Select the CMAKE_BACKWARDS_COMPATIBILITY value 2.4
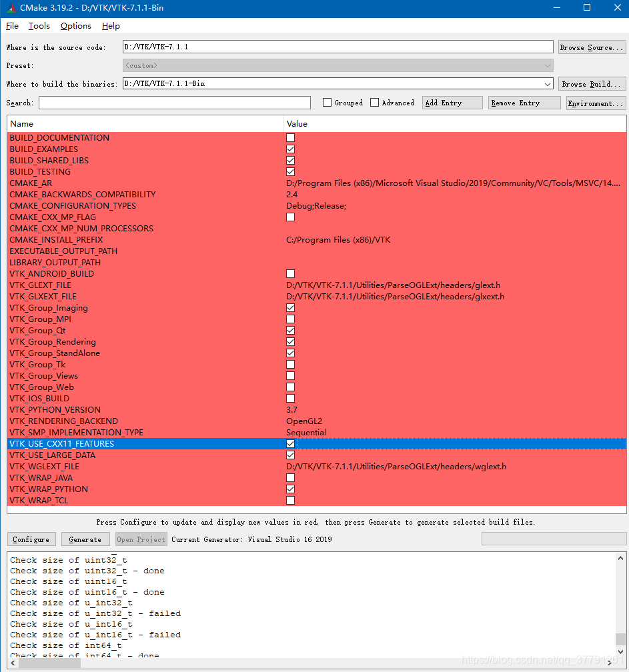Image resolution: width=629 pixels, height=672 pixels. (x=292, y=195)
